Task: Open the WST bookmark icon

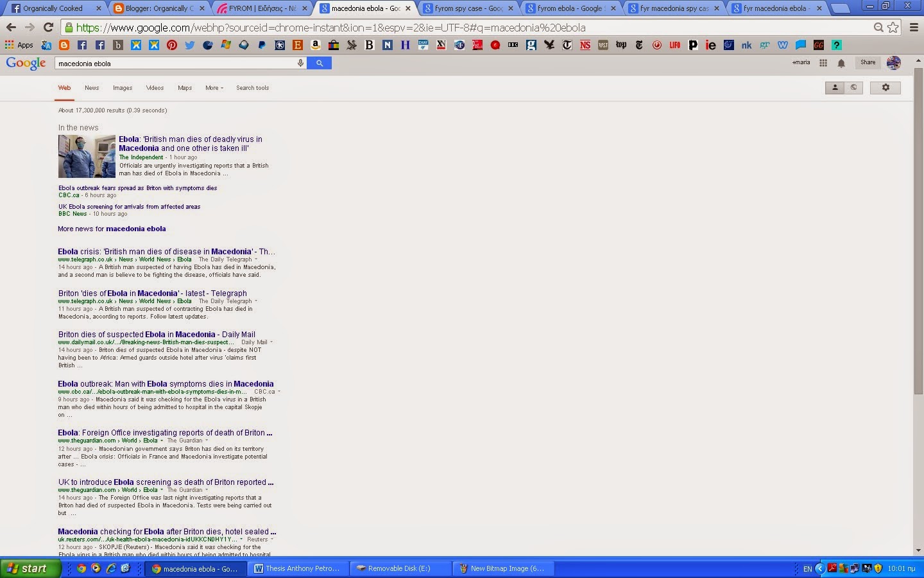Action: point(603,45)
